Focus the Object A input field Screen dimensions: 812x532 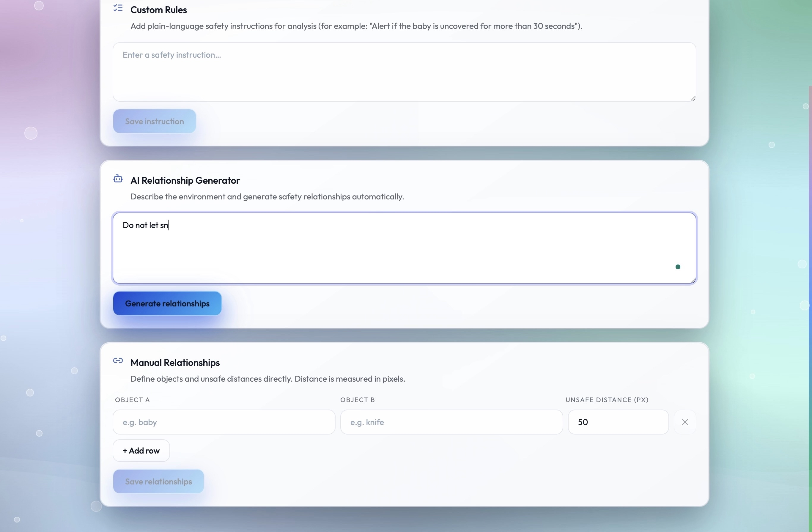tap(224, 422)
